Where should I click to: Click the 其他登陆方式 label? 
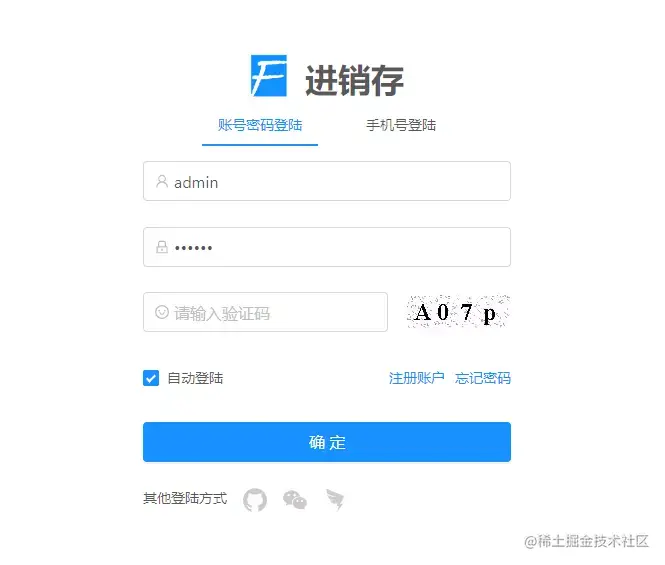185,498
